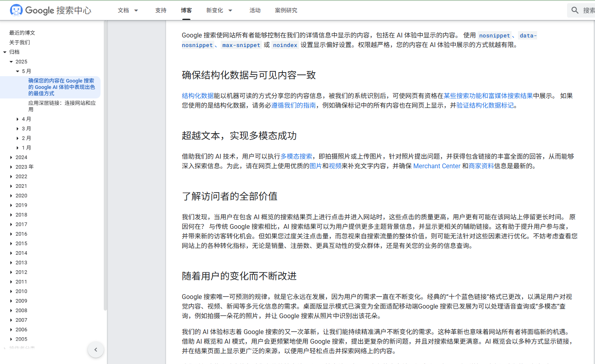Expand the 2 月 month list
The height and width of the screenshot is (364, 595).
18,138
